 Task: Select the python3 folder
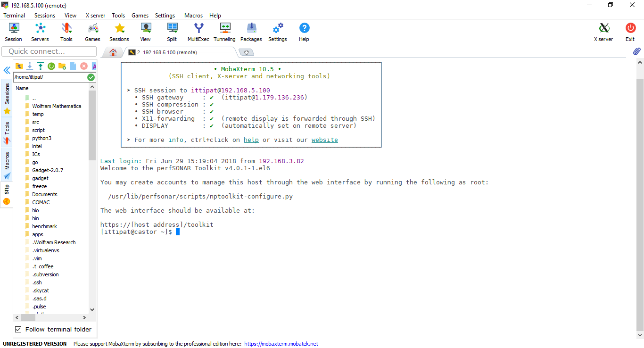41,138
